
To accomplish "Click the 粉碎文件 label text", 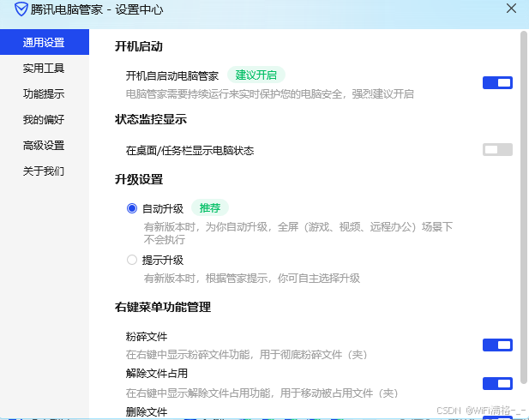I will [x=147, y=336].
